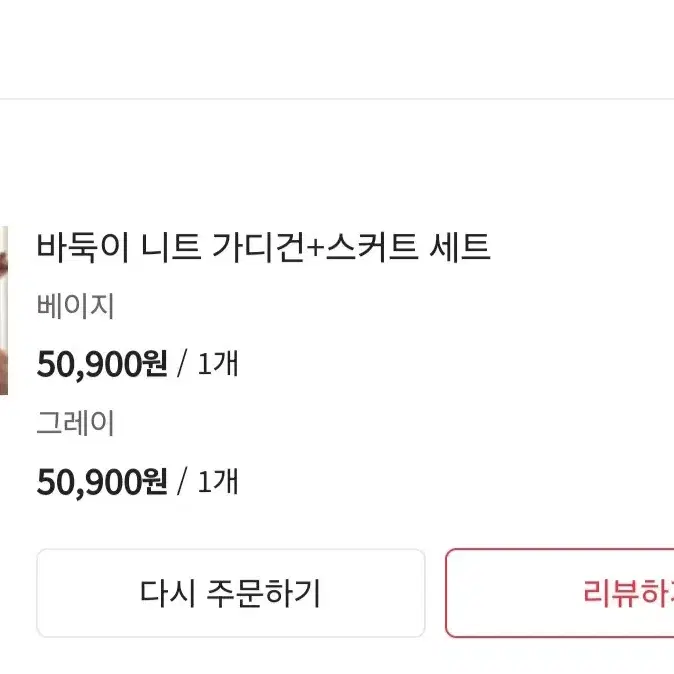Click the 1개 quantity beside 베이지 price
This screenshot has width=674, height=674.
pos(218,364)
